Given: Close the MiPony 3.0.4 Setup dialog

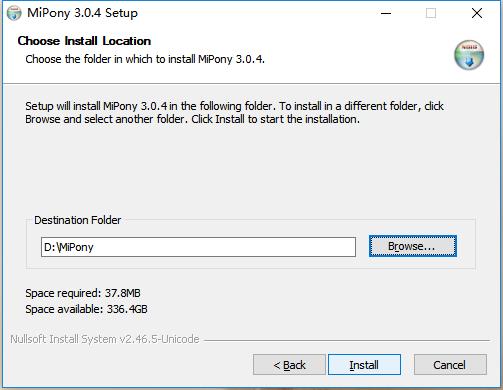Looking at the screenshot, I should point(477,13).
